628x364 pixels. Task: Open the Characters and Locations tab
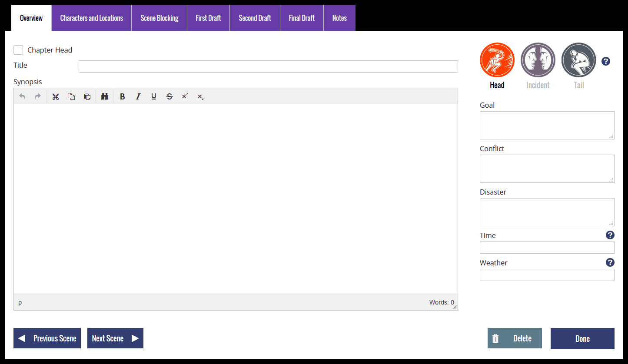tap(91, 18)
